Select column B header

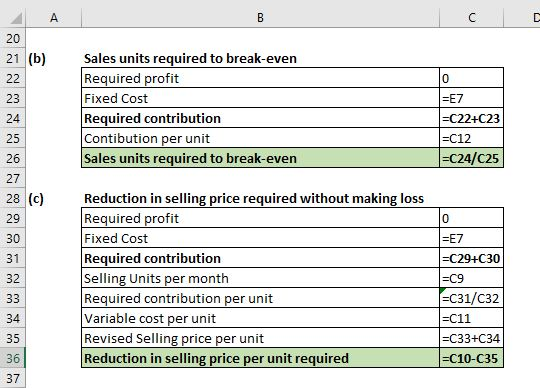260,18
